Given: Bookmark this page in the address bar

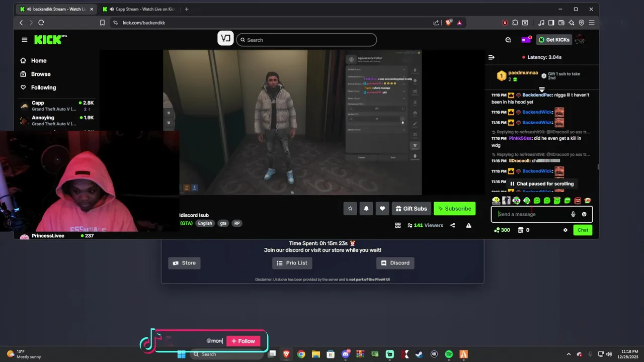Looking at the screenshot, I should 102,23.
